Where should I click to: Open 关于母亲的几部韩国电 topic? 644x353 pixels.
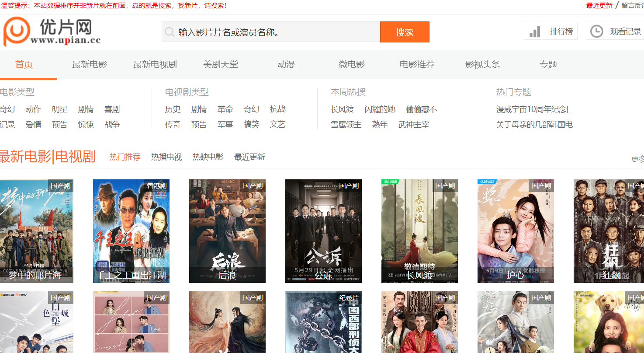pyautogui.click(x=534, y=125)
